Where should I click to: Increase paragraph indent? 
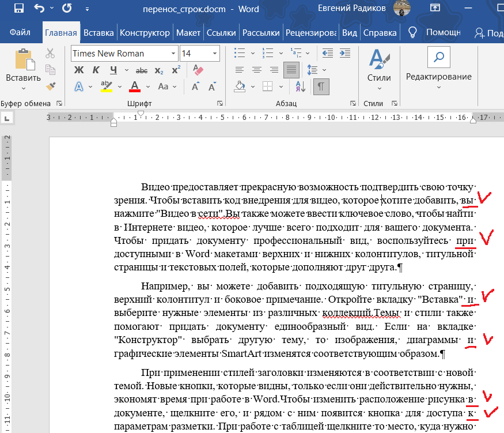[x=345, y=53]
